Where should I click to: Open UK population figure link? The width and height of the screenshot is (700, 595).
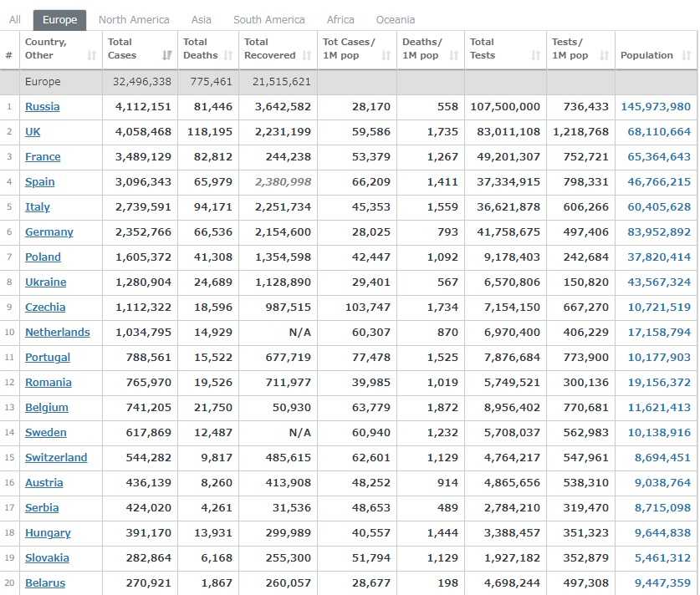click(x=659, y=132)
